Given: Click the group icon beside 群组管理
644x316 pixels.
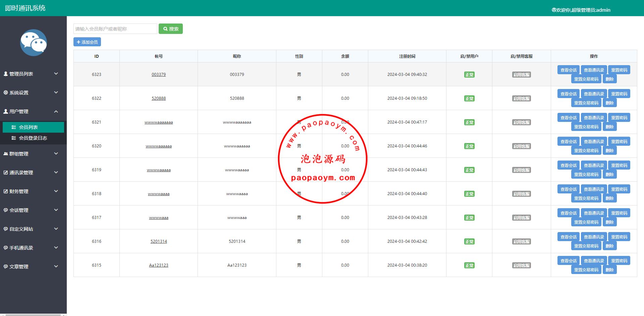Looking at the screenshot, I should pyautogui.click(x=6, y=154).
